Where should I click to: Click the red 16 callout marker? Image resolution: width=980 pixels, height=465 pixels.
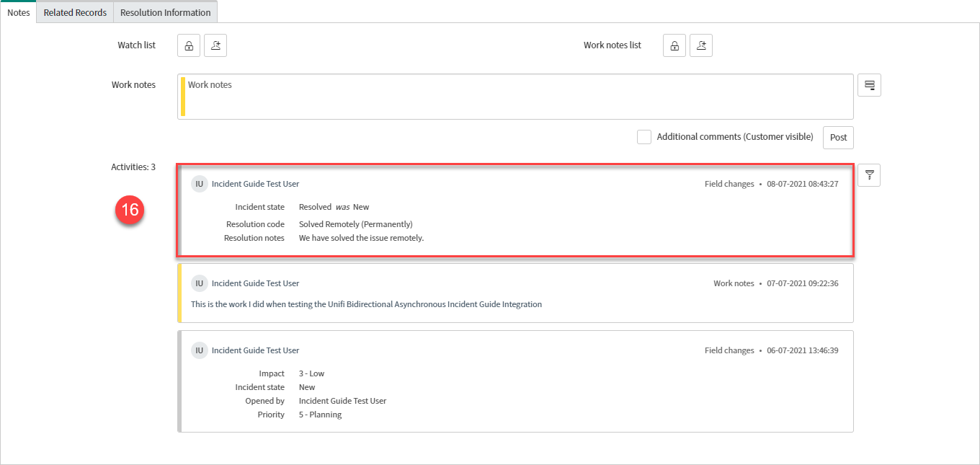coord(130,210)
